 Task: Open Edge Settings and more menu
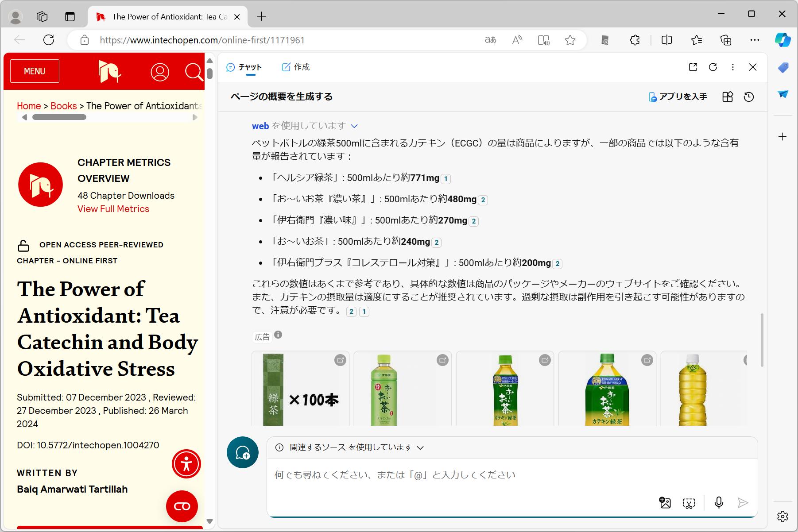point(755,40)
